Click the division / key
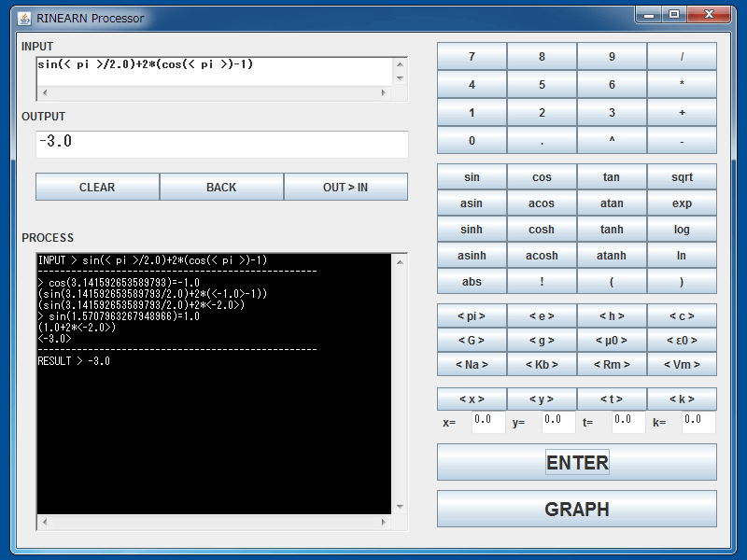Image resolution: width=747 pixels, height=560 pixels. tap(682, 57)
